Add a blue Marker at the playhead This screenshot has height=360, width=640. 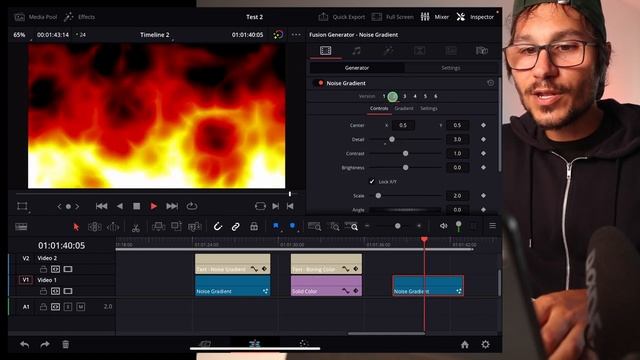[x=293, y=226]
